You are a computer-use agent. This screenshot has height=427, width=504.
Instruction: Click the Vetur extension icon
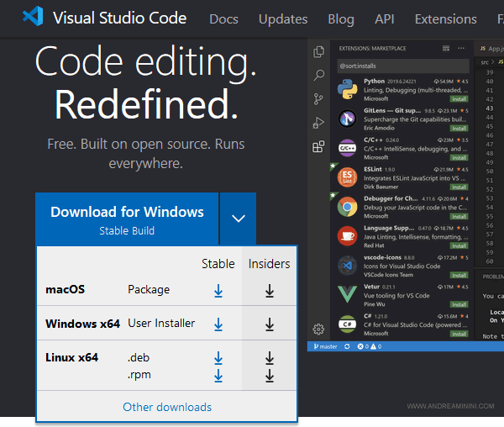point(348,294)
